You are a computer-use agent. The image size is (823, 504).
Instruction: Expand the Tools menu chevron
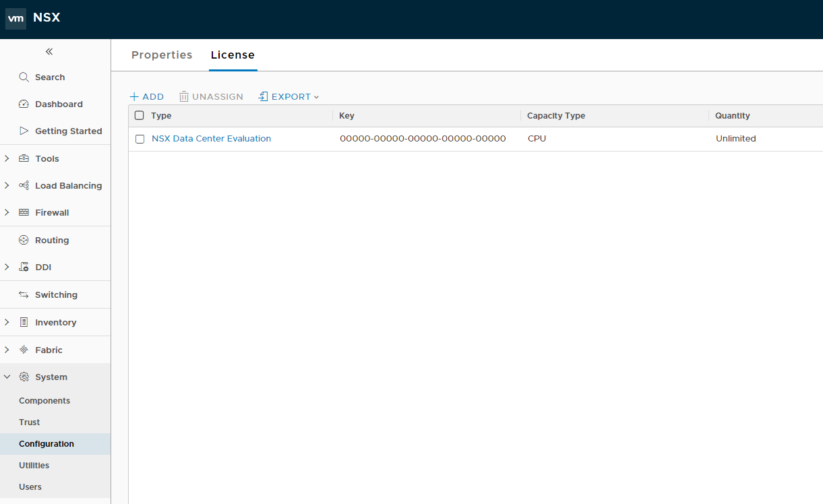(x=7, y=159)
